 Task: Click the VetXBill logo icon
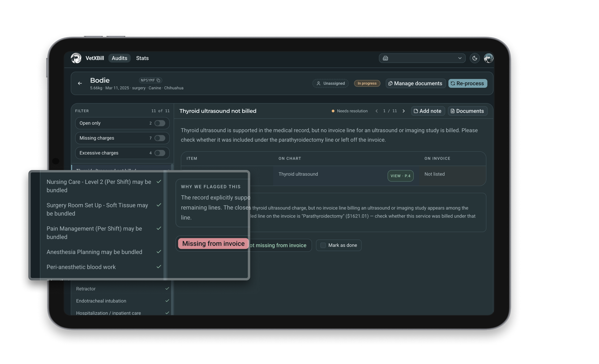coord(76,58)
